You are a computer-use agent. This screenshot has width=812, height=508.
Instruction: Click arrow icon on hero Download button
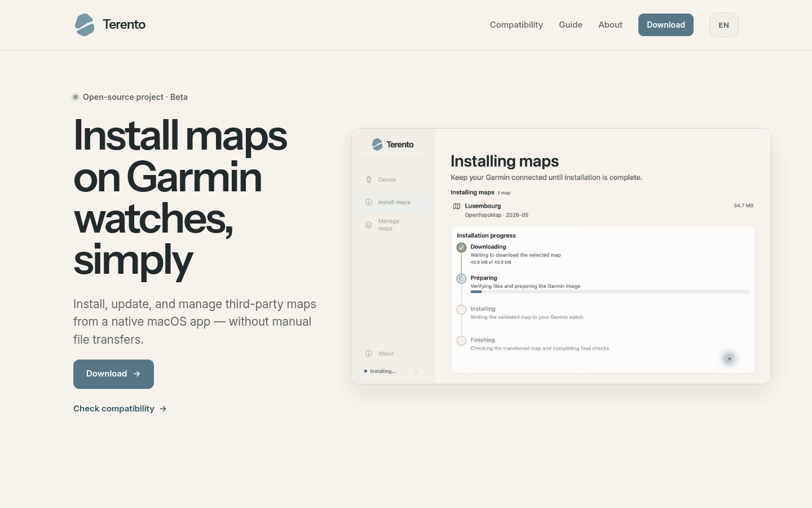pyautogui.click(x=137, y=374)
